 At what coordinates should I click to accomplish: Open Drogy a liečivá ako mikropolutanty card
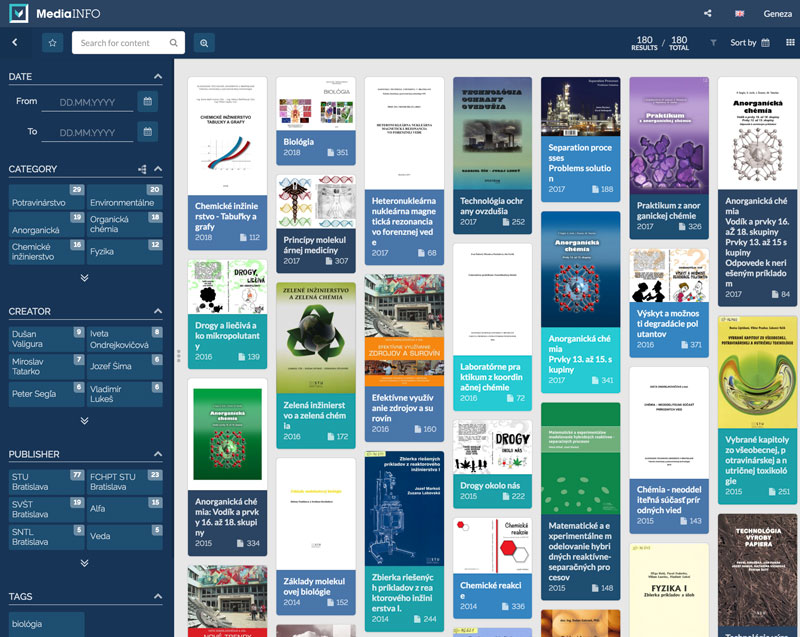click(x=227, y=314)
